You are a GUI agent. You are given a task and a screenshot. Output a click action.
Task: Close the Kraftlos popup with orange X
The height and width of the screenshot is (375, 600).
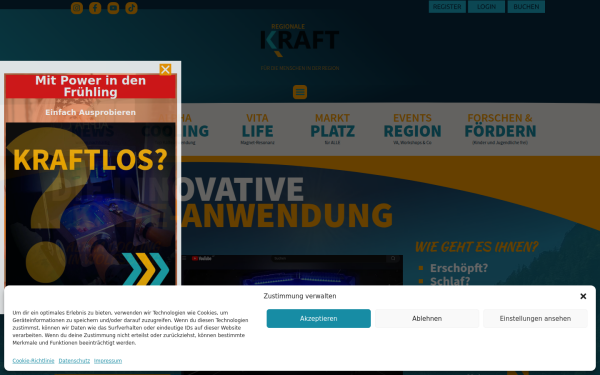(x=165, y=69)
